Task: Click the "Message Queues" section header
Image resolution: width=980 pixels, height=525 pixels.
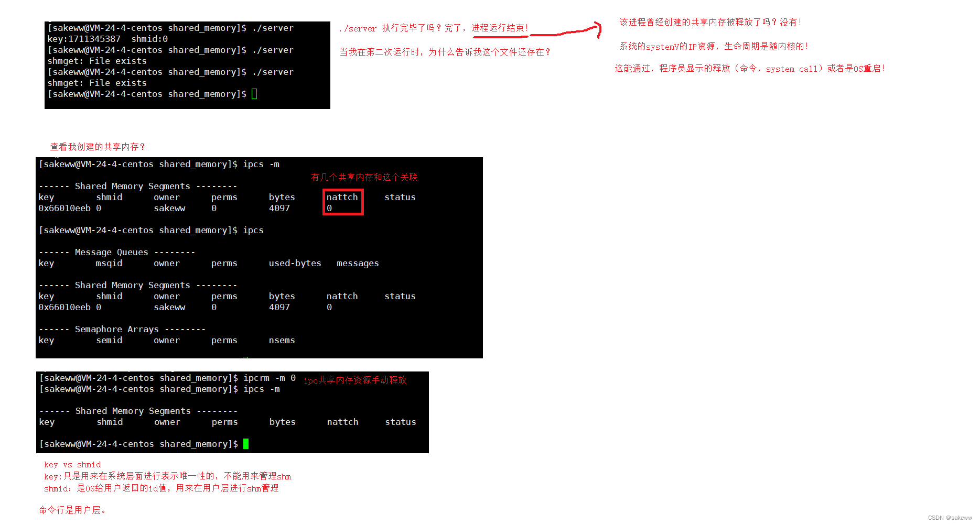Action: point(111,252)
